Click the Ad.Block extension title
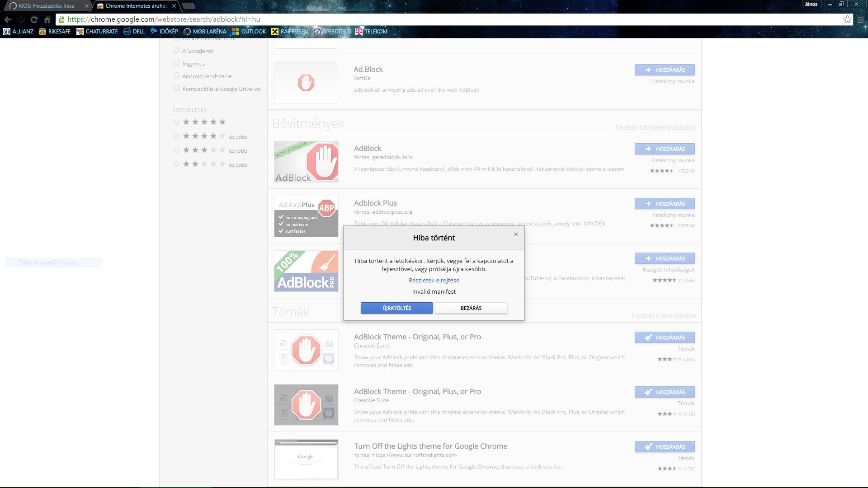This screenshot has height=488, width=868. coord(368,69)
